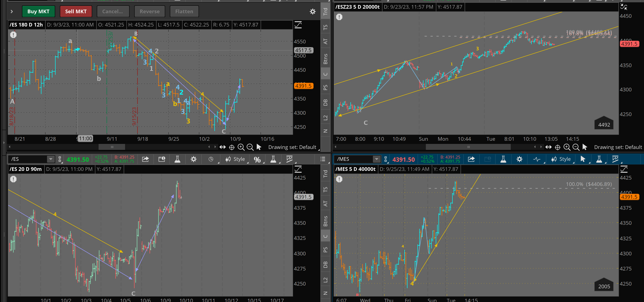The image size is (644, 302).
Task: Share the /ES chart via share icon
Action: click(145, 159)
